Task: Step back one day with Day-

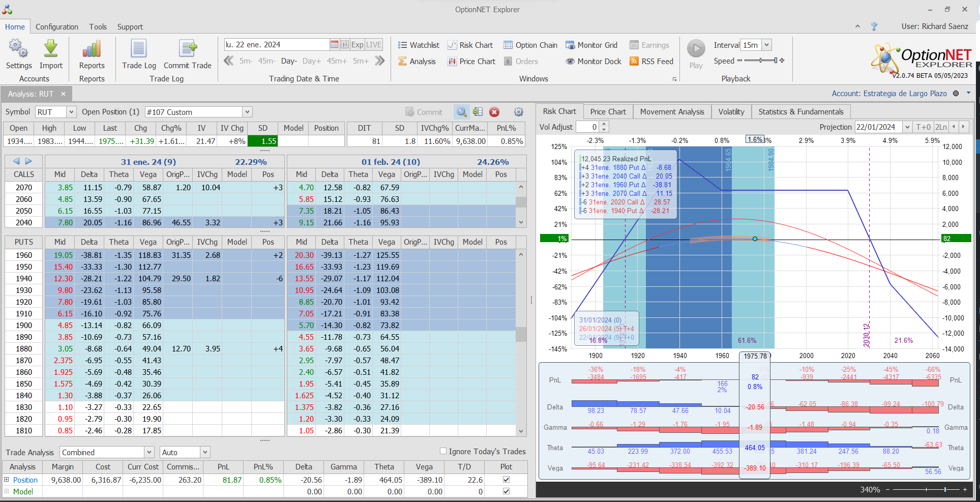Action: (x=289, y=61)
